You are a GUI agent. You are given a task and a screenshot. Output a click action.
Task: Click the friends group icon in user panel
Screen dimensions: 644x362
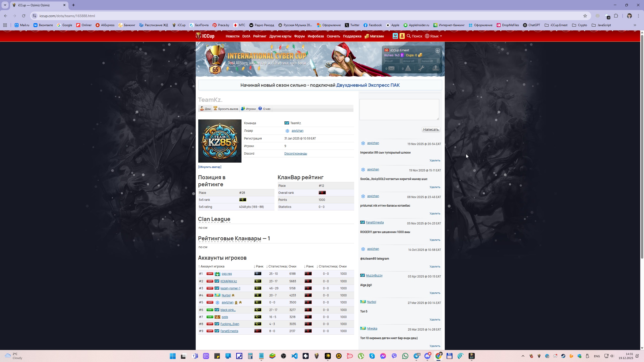click(x=435, y=68)
